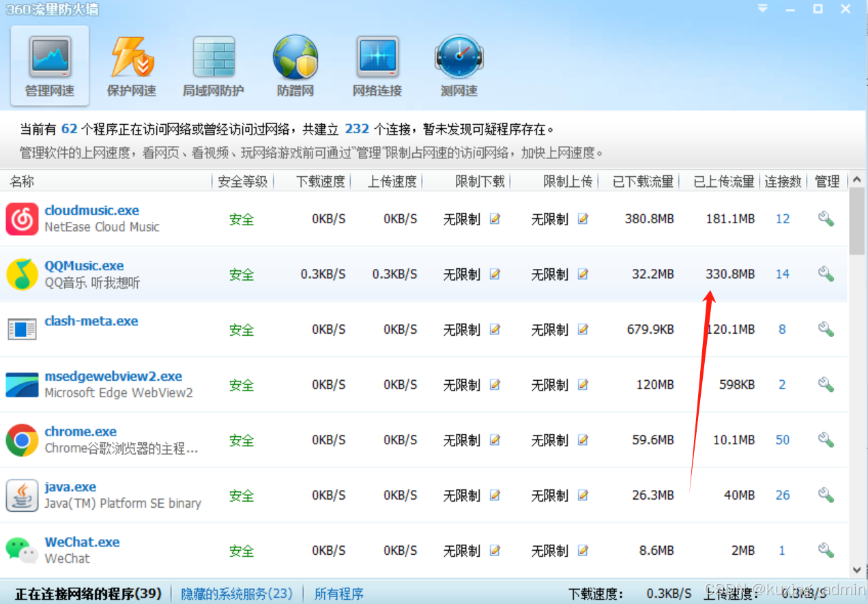This screenshot has width=868, height=604.
Task: Edit download limit for cloudmusic.exe
Action: click(x=495, y=219)
